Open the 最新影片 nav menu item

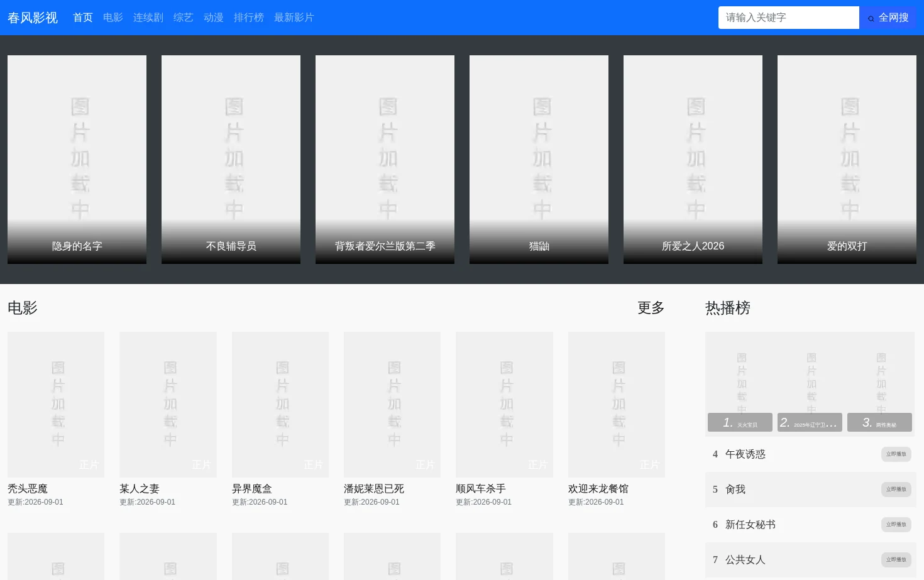coord(294,18)
